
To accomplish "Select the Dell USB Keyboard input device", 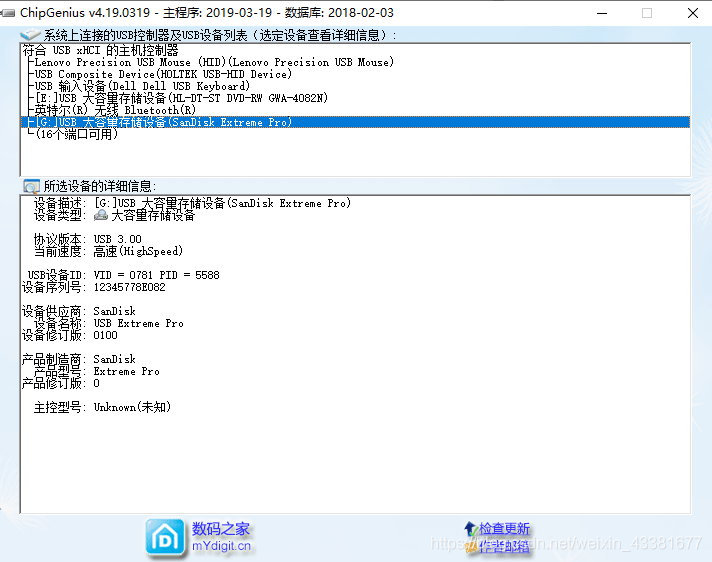I will [142, 86].
